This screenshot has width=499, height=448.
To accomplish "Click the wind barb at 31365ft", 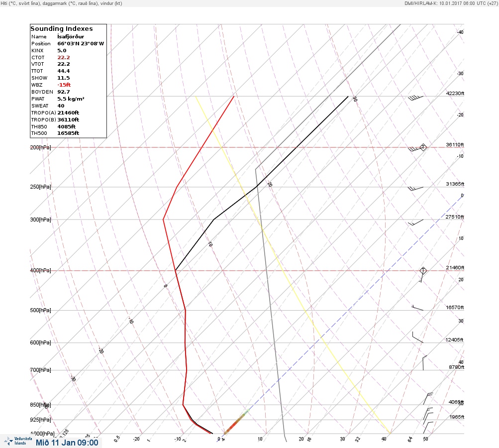I will click(415, 189).
